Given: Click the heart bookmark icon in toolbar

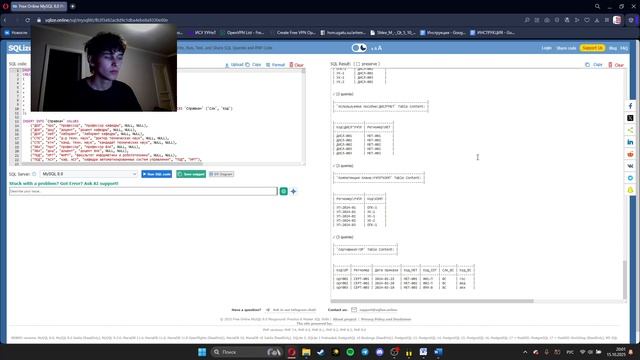Looking at the screenshot, I should (587, 20).
